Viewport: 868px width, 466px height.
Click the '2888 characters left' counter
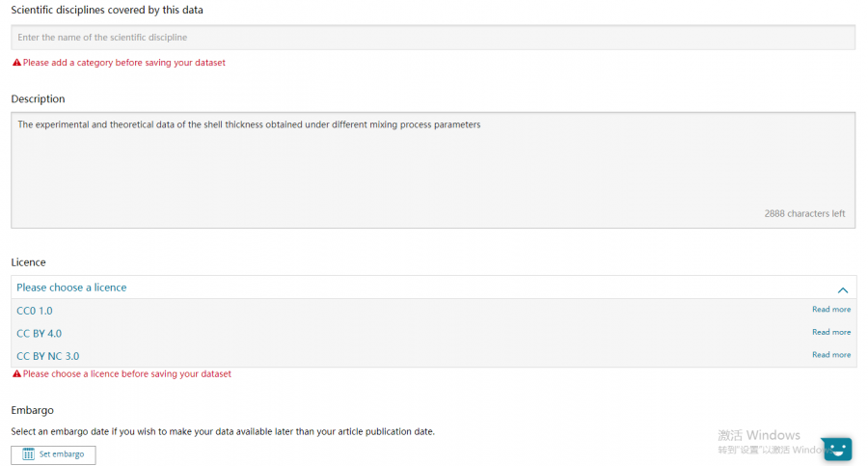click(x=804, y=214)
